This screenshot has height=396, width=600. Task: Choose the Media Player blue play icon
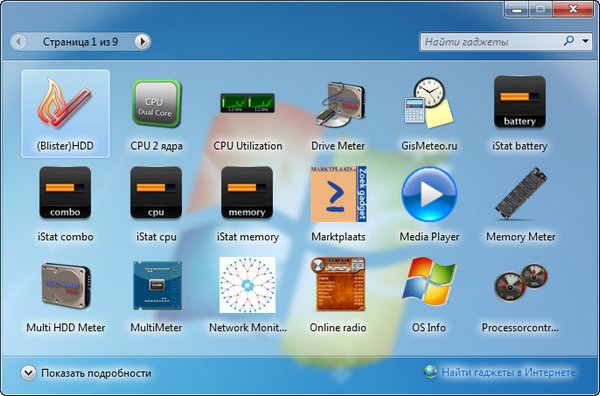[429, 194]
